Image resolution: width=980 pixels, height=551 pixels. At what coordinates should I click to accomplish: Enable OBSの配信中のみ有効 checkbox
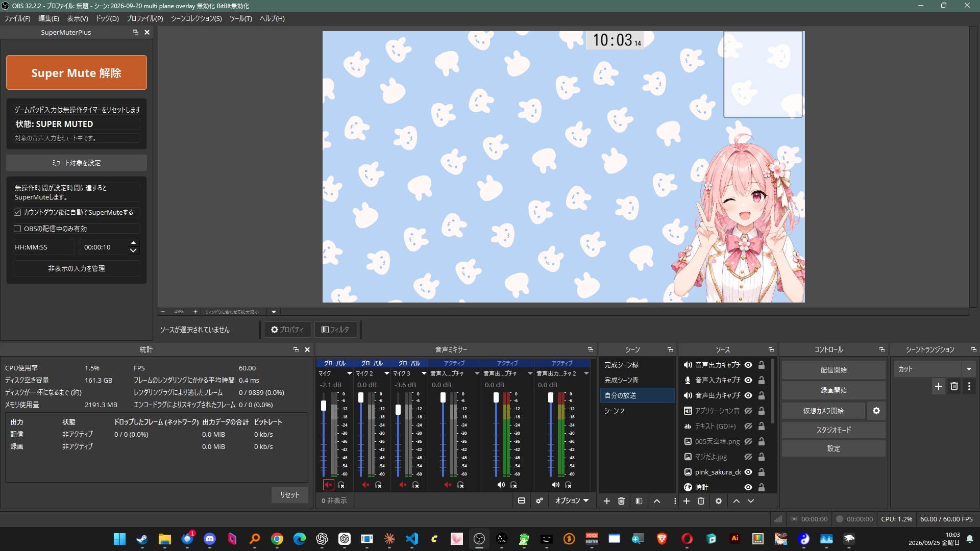(x=17, y=229)
